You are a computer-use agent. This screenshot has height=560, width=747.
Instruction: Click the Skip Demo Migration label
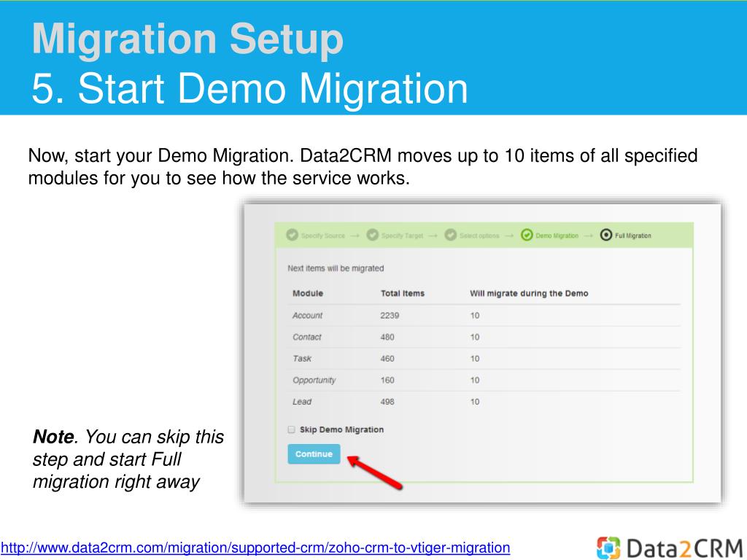pos(341,429)
